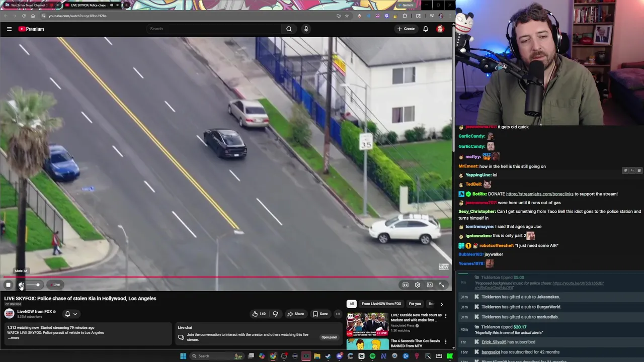Open the Create button in header
Screen dimensions: 644x362
point(406,29)
